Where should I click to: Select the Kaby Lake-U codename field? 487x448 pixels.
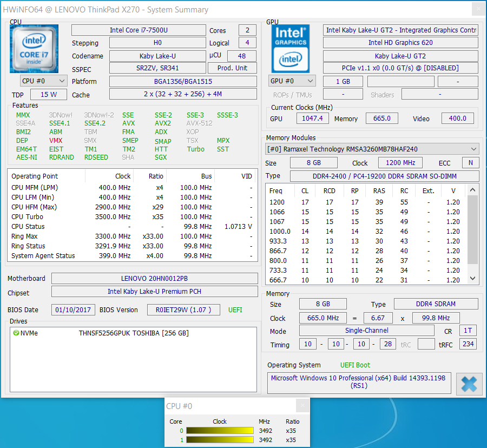157,56
